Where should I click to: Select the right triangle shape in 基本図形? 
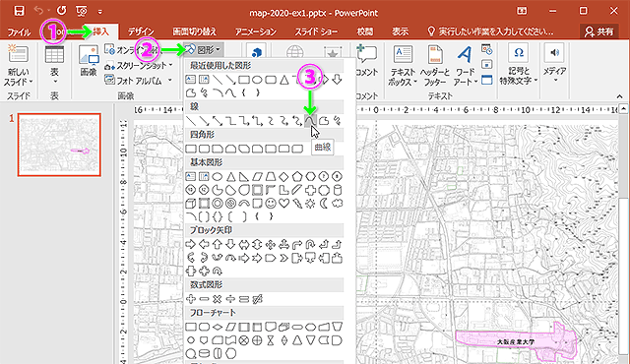(244, 176)
